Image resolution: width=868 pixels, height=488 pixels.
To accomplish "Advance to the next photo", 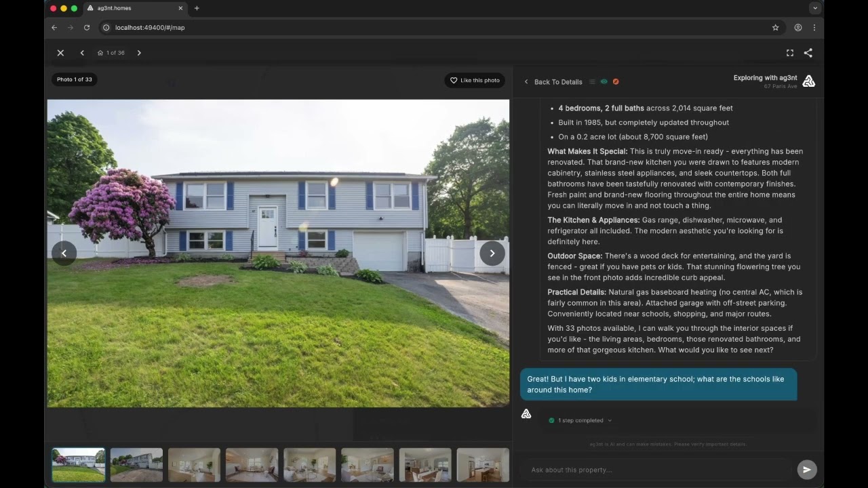I will click(x=492, y=253).
